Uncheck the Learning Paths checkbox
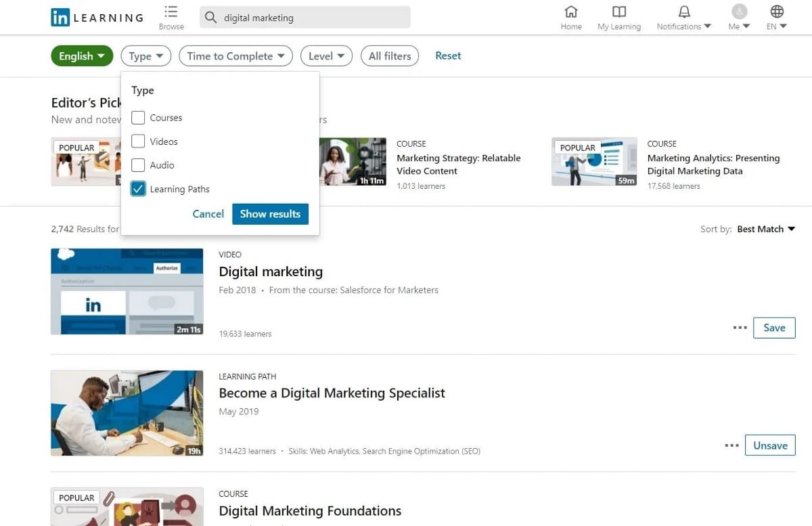812x526 pixels. tap(138, 188)
